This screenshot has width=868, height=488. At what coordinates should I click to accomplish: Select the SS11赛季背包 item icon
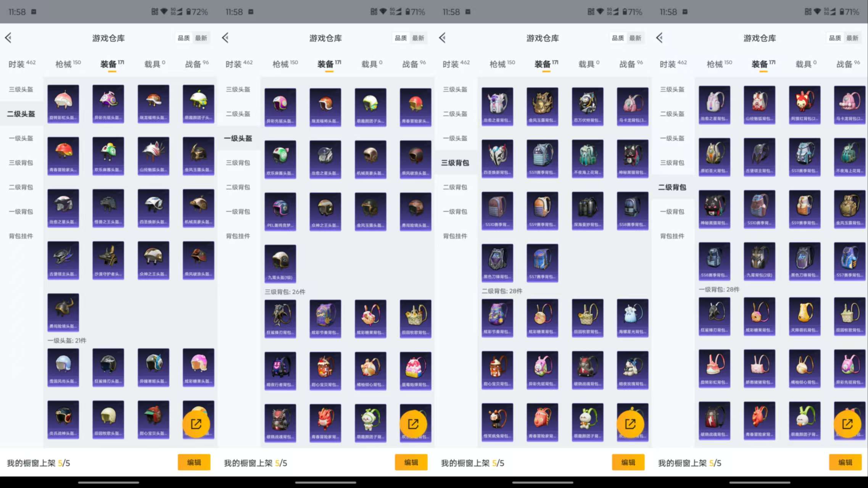542,158
